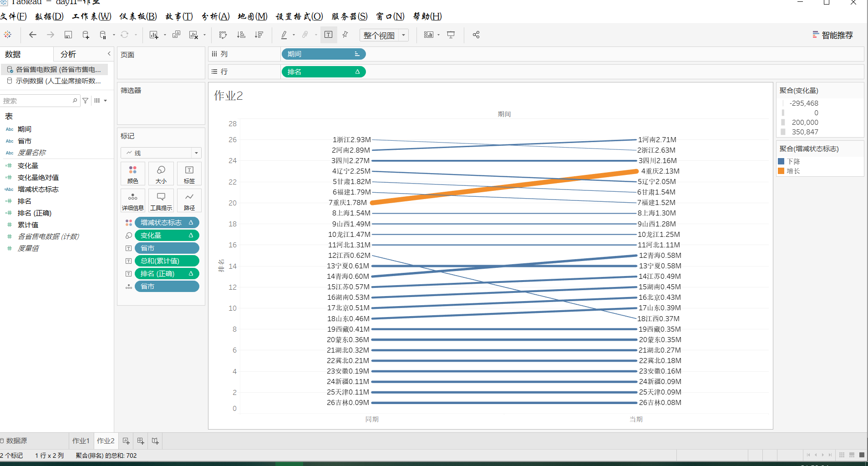868x466 pixels.
Task: Open the Show Me (智能推荐) panel
Action: pos(832,35)
